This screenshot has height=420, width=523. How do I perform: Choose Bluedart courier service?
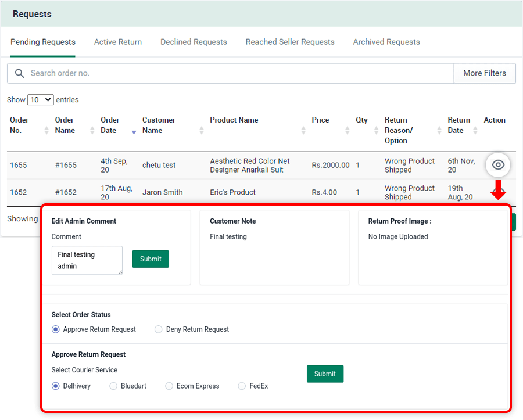coord(113,386)
